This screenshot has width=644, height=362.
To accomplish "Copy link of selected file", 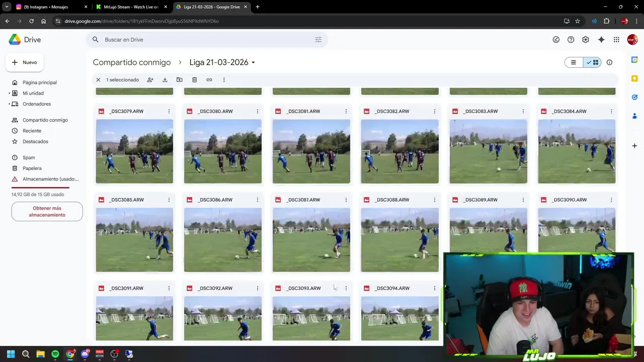I will click(209, 80).
